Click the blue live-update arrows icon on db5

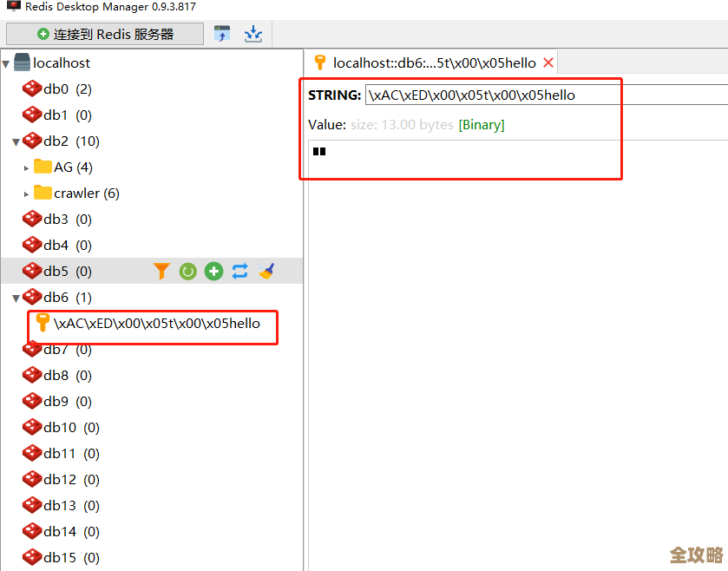pyautogui.click(x=239, y=272)
